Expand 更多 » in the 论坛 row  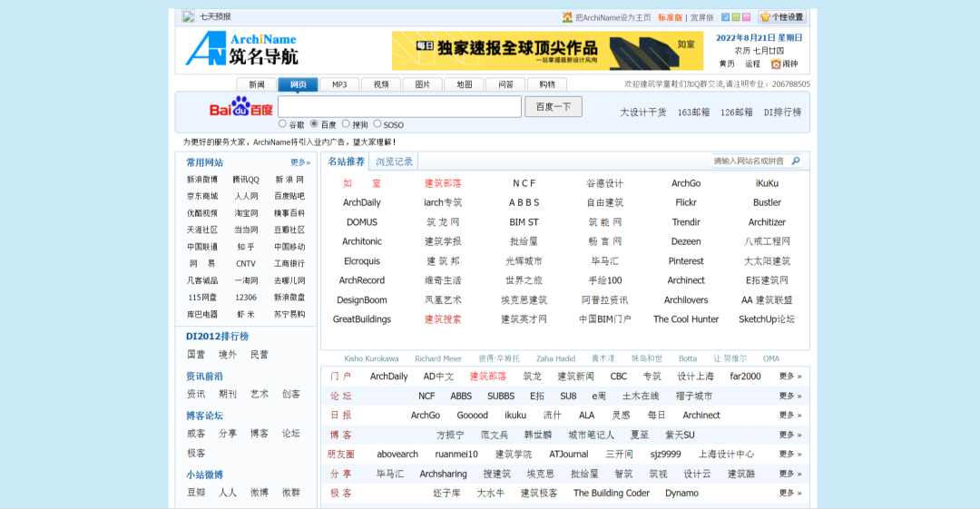(790, 396)
